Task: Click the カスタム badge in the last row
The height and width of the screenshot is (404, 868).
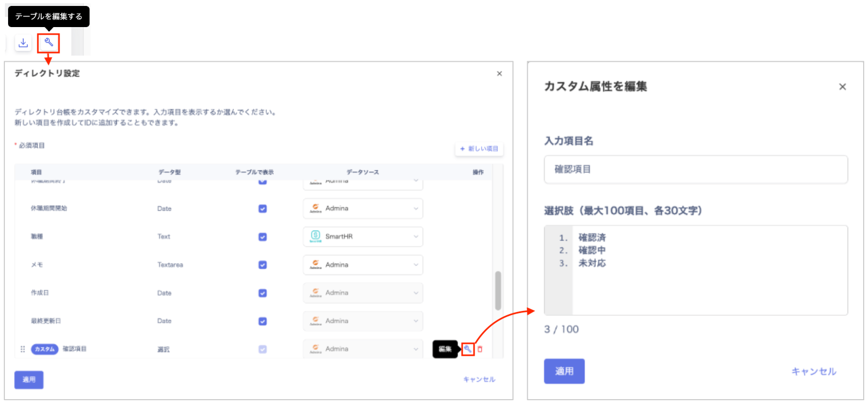Action: click(x=45, y=349)
